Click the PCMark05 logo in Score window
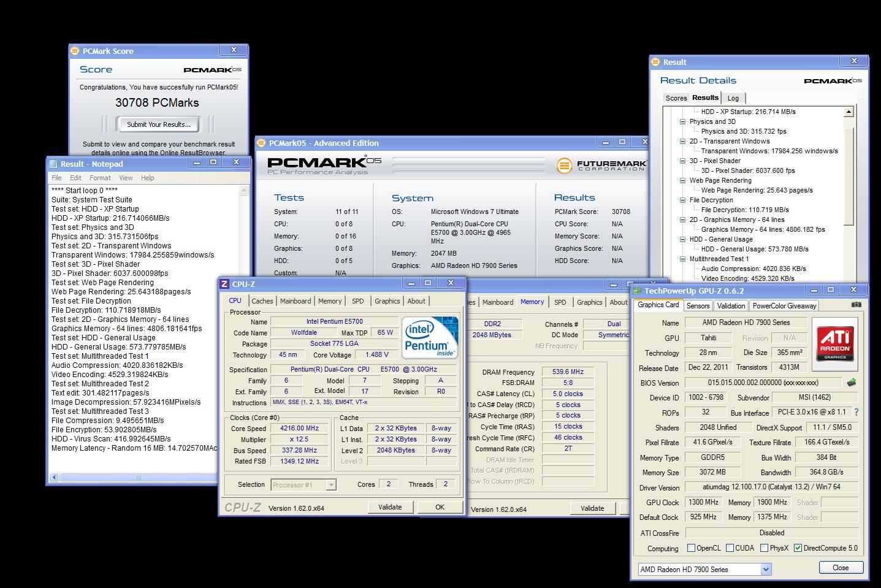Image resolution: width=881 pixels, height=588 pixels. click(212, 70)
